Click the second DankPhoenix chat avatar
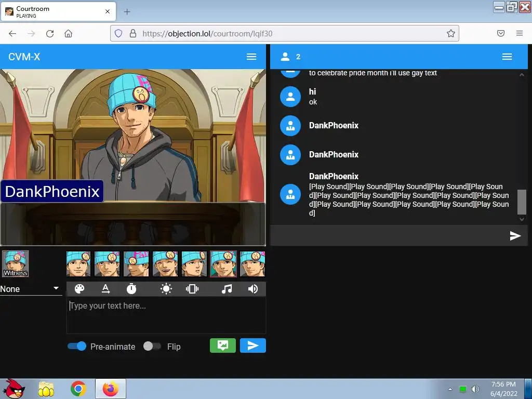 pyautogui.click(x=290, y=155)
